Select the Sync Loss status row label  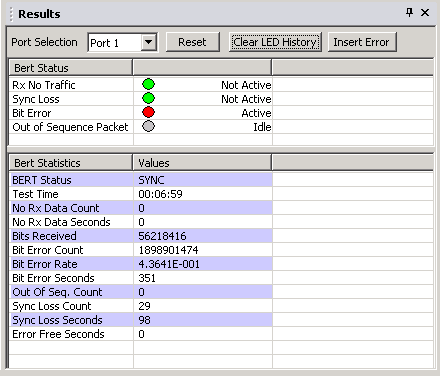pos(36,99)
